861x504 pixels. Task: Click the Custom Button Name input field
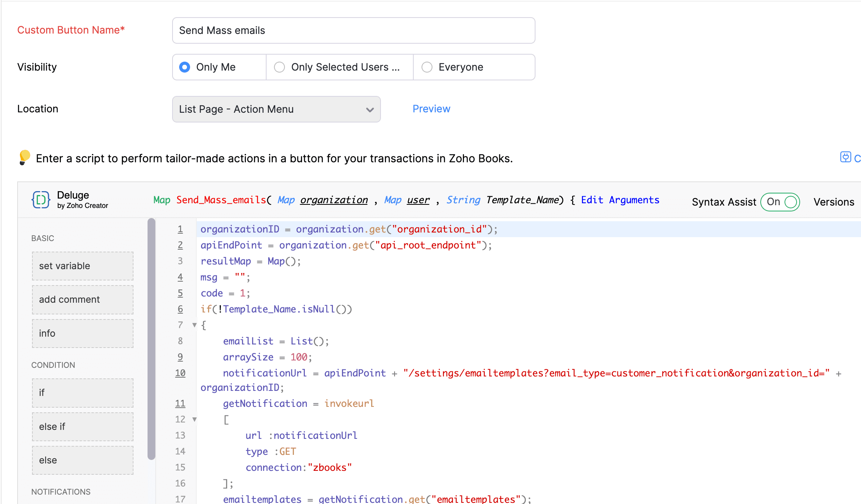(x=354, y=30)
